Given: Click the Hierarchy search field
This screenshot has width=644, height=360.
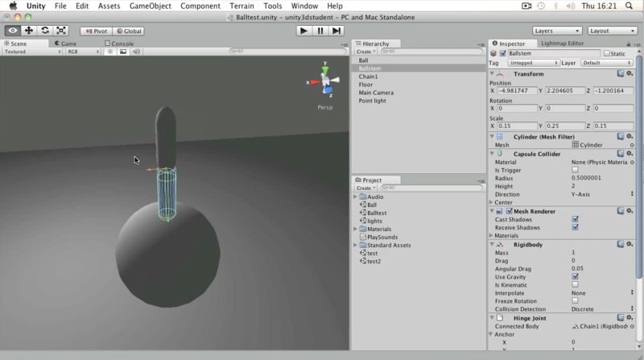Looking at the screenshot, I should [431, 52].
